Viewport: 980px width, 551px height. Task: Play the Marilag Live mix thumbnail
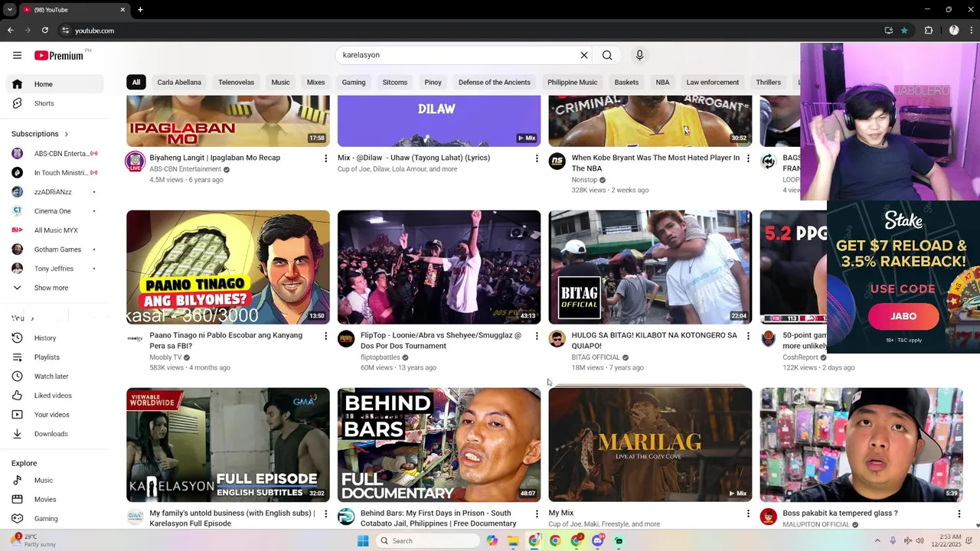[650, 445]
